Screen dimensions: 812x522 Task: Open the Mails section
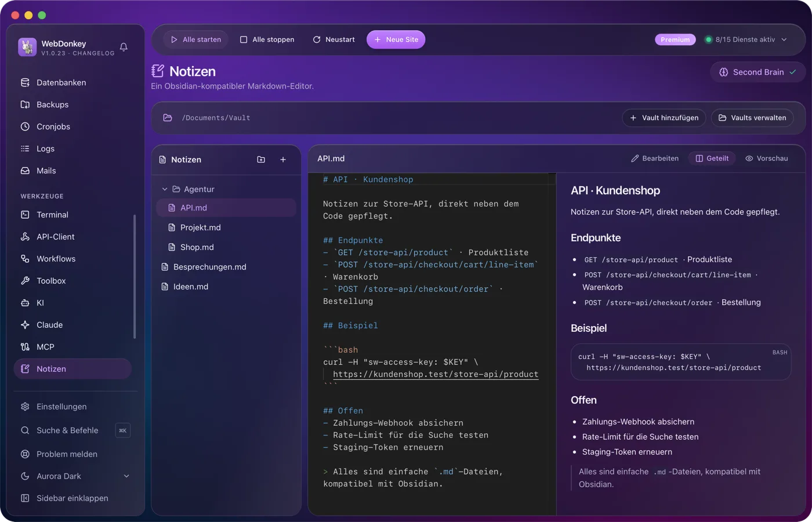(x=73, y=171)
